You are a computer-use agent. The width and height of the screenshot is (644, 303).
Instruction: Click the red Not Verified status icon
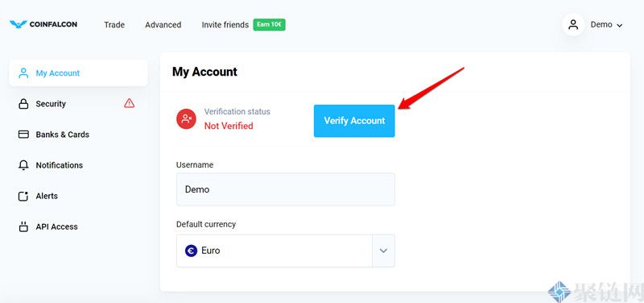[x=187, y=119]
